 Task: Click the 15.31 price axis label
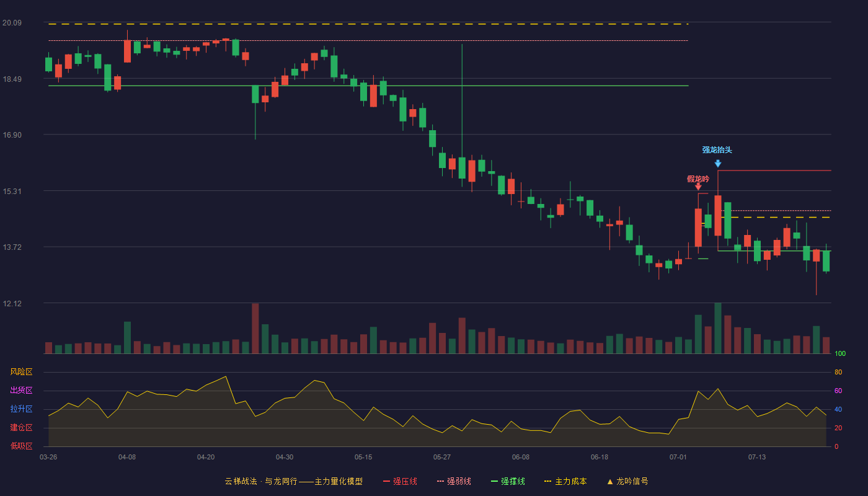pyautogui.click(x=12, y=192)
